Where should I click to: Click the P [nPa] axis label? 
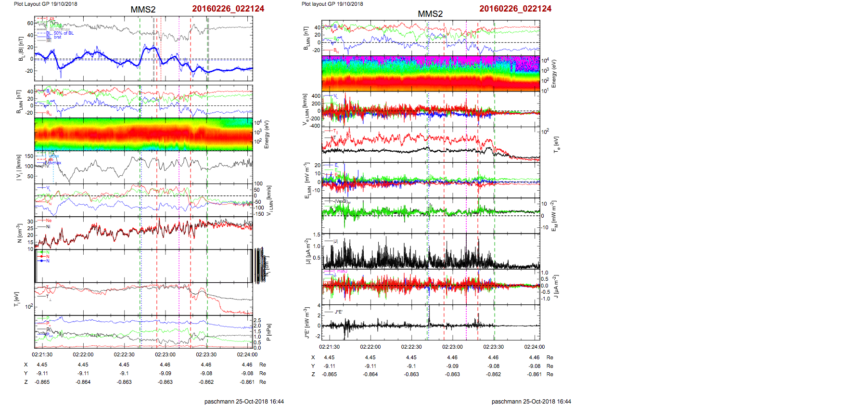tap(268, 332)
